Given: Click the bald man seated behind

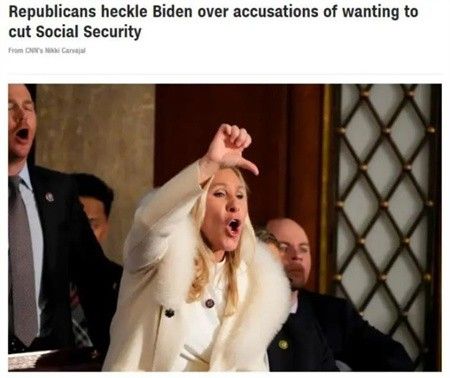Looking at the screenshot, I should (292, 253).
